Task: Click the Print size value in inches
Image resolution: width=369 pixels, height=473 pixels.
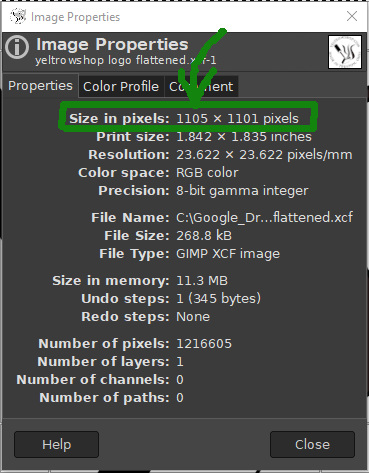Action: [x=244, y=137]
